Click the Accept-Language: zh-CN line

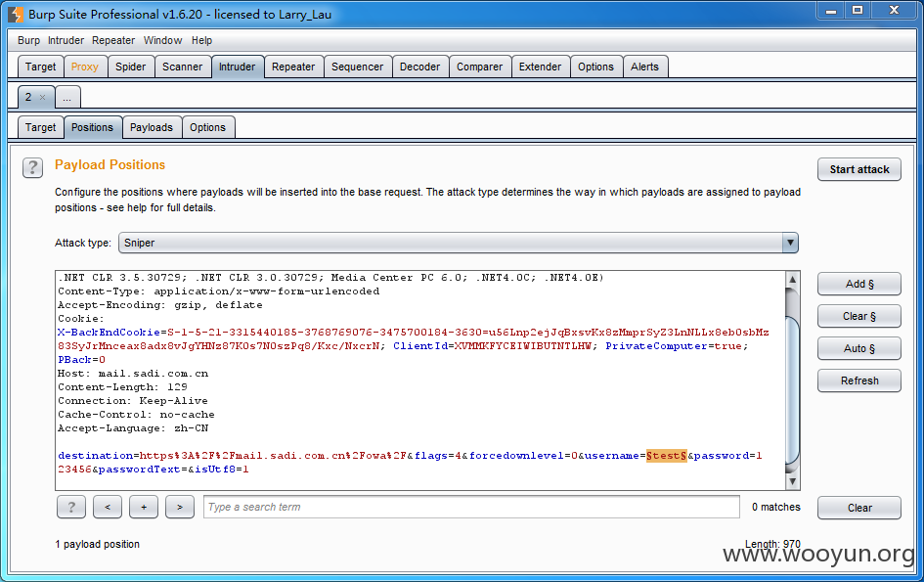(133, 428)
